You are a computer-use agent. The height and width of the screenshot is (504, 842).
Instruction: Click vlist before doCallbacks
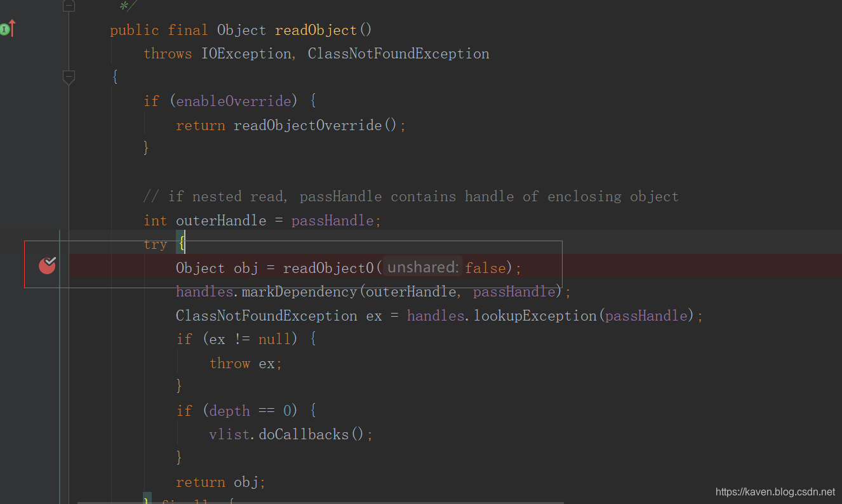[x=229, y=435]
